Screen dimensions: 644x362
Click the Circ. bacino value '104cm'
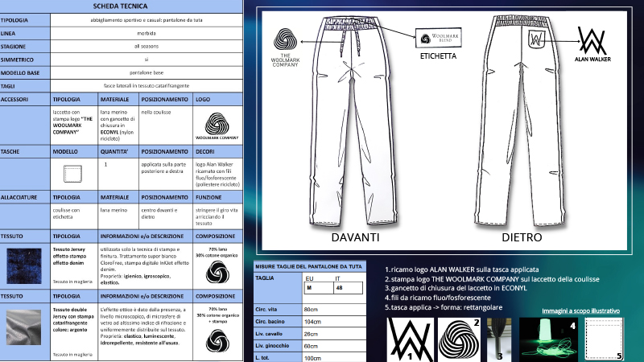click(x=312, y=322)
